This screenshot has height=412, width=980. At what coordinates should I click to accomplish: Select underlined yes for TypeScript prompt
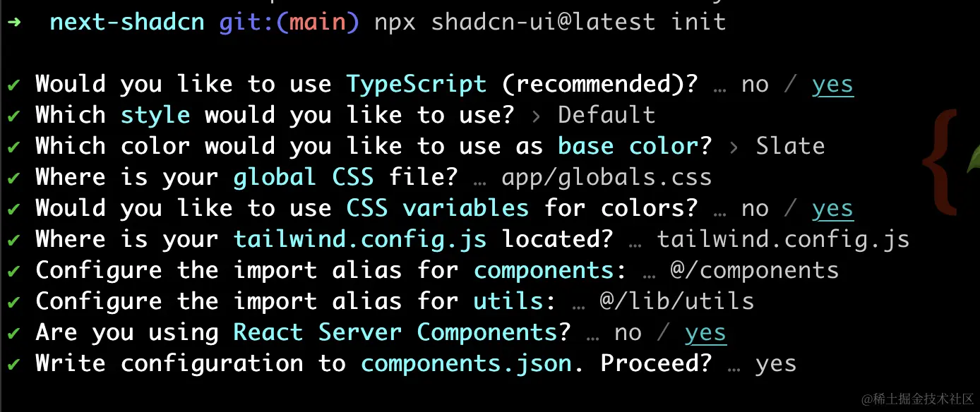(832, 85)
